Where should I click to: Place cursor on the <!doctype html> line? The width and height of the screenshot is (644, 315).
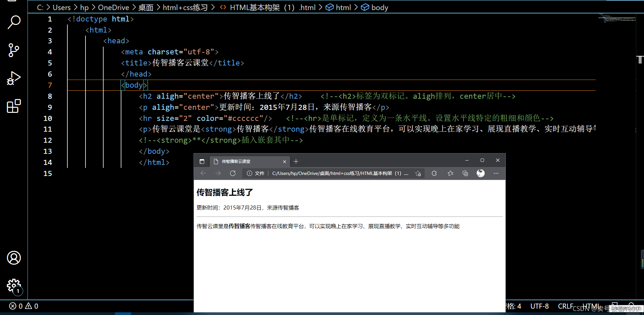(101, 19)
